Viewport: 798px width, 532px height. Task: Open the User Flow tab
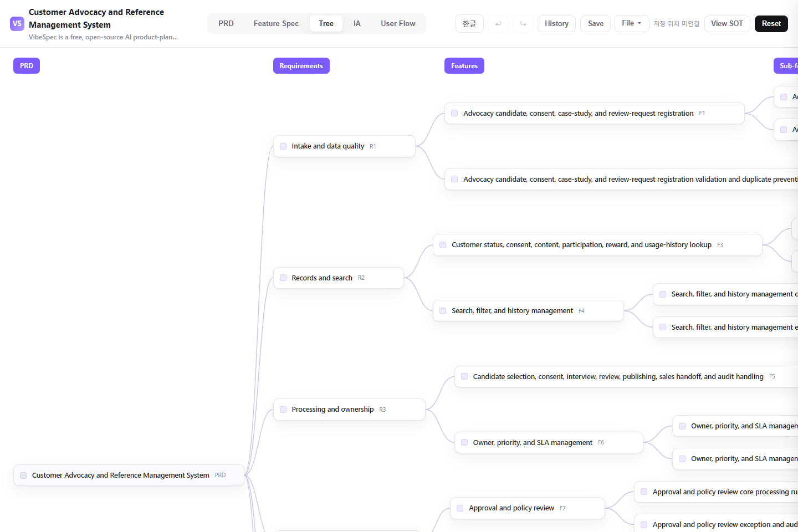click(x=398, y=24)
